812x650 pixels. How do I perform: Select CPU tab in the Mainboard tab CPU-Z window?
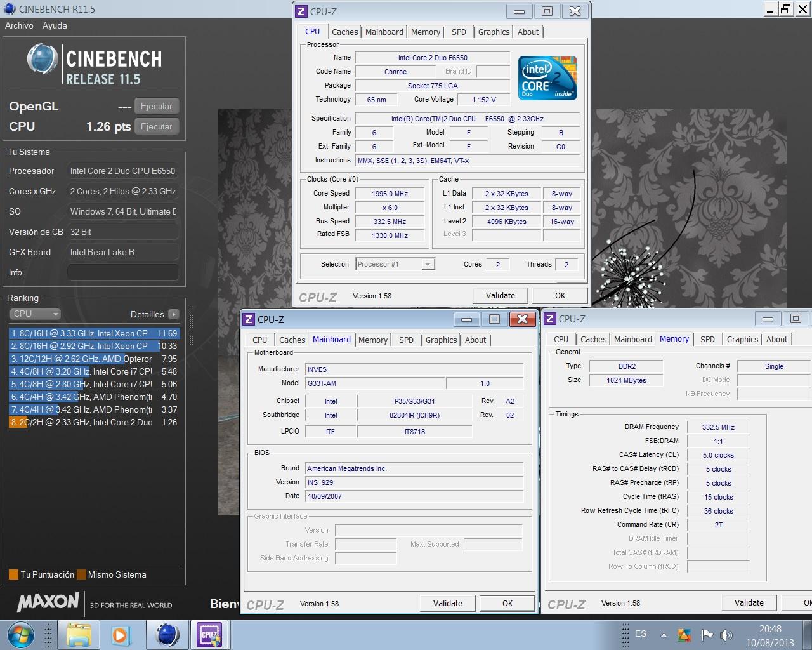coord(259,340)
